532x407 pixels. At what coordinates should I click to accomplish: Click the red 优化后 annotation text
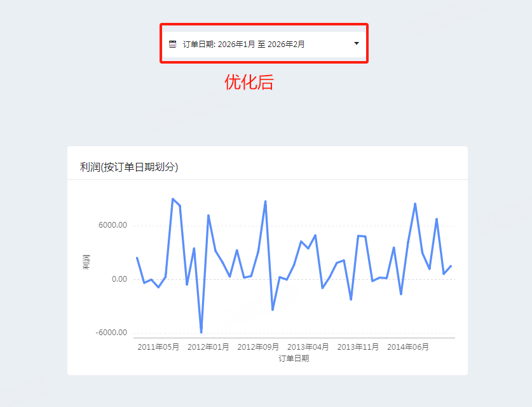[x=249, y=82]
